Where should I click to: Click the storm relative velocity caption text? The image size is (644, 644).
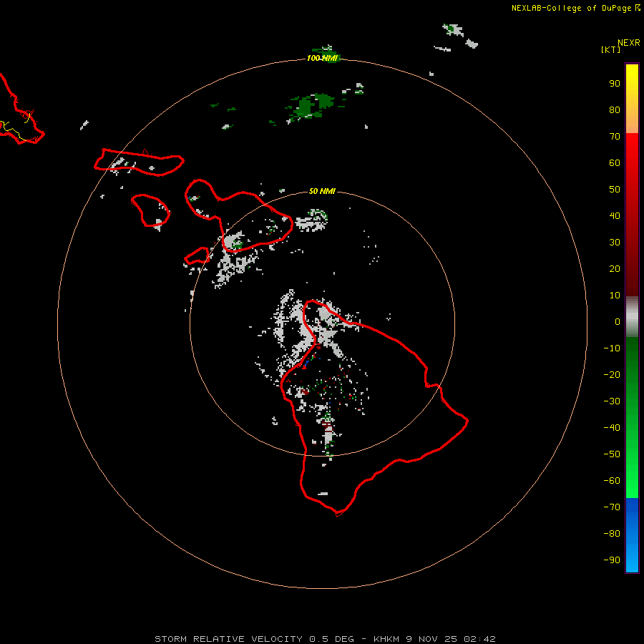(x=325, y=639)
